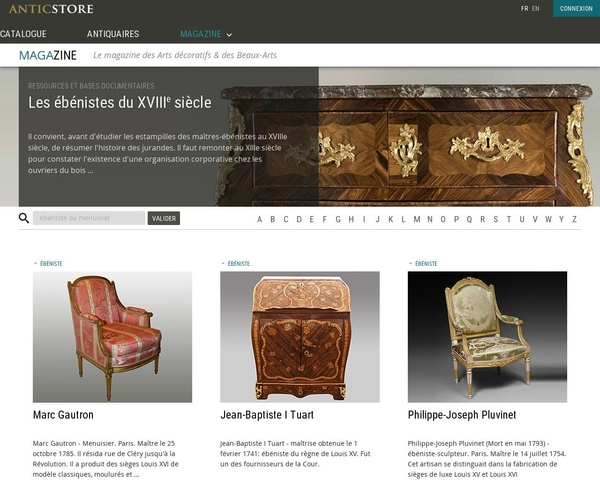Filter cabinetmakers by letter Z
The height and width of the screenshot is (480, 600).
click(574, 219)
